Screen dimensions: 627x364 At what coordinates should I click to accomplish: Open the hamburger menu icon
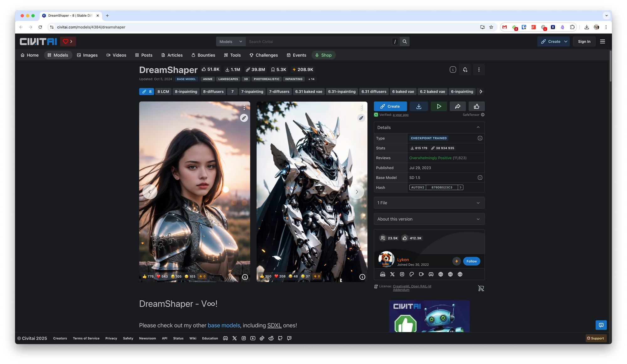(x=602, y=41)
